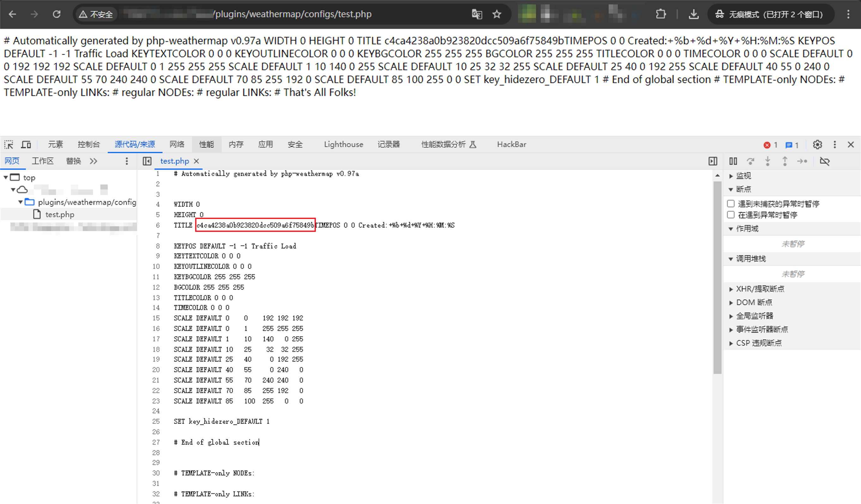Click the step over function icon
This screenshot has height=504, width=861.
[x=750, y=161]
